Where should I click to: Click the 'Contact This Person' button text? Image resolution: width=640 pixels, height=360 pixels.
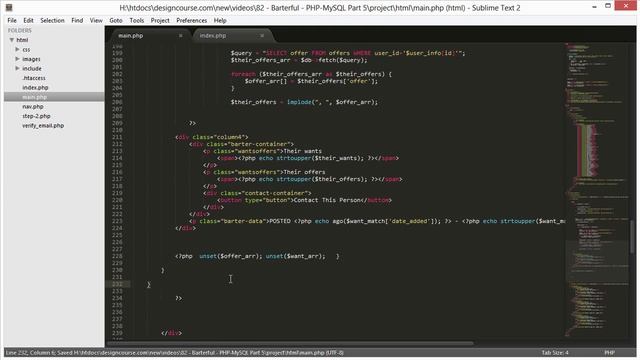327,200
